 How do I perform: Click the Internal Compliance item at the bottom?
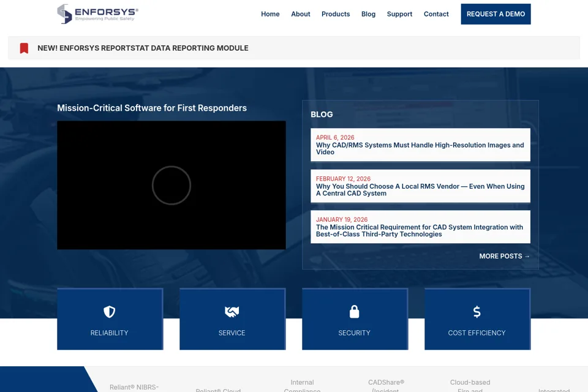tap(302, 386)
